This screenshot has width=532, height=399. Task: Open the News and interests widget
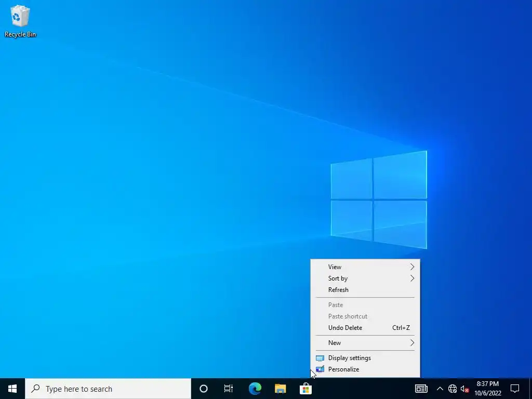pyautogui.click(x=421, y=389)
